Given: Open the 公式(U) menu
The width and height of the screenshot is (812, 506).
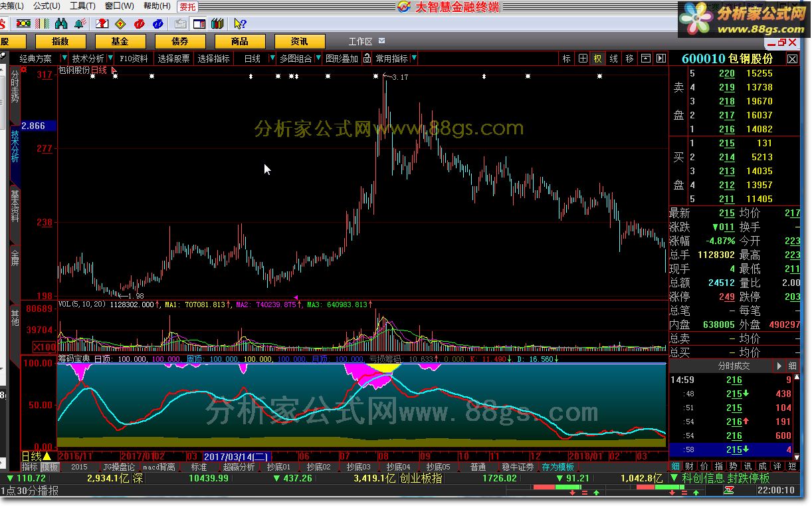Looking at the screenshot, I should [46, 6].
